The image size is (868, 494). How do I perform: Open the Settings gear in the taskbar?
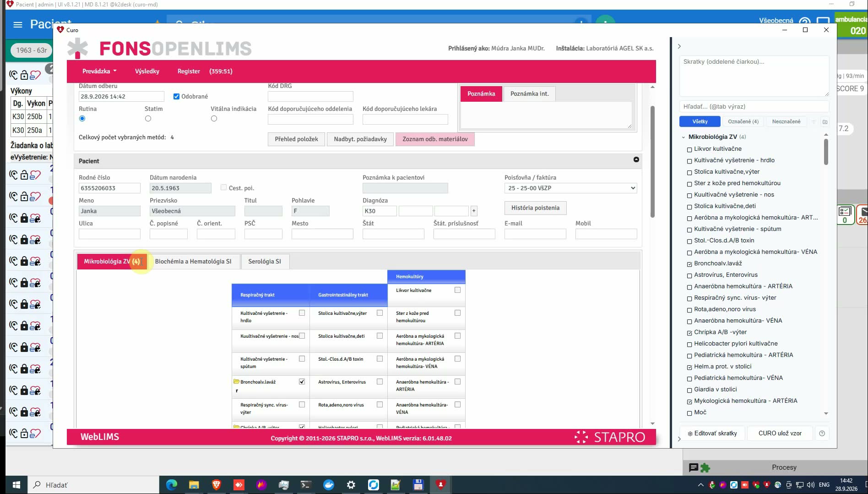coord(351,485)
